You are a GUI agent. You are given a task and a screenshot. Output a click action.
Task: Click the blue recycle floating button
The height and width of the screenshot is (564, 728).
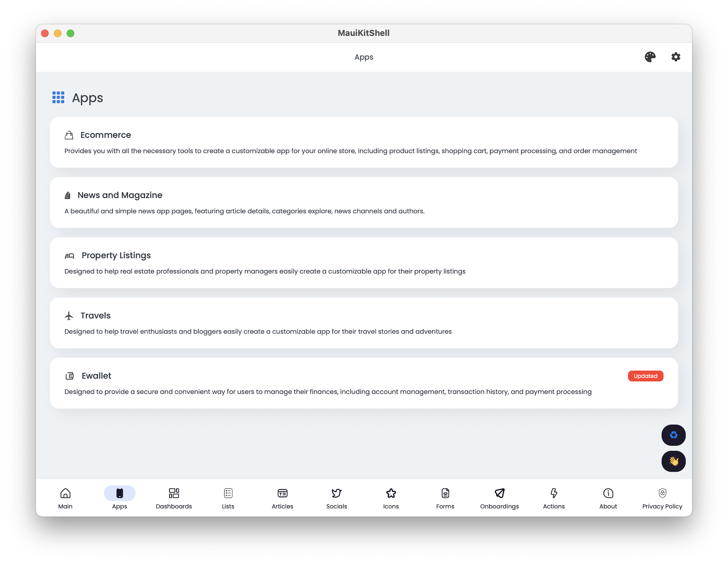tap(673, 435)
